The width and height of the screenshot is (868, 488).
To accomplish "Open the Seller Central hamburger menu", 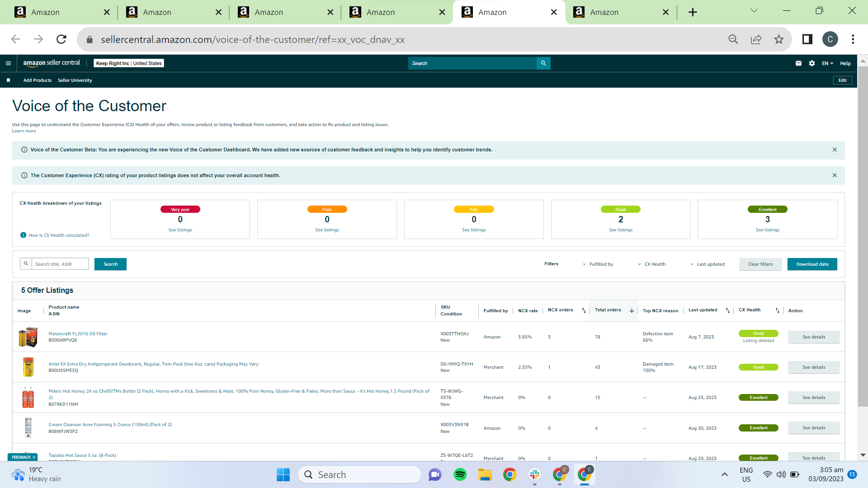I will [x=8, y=63].
